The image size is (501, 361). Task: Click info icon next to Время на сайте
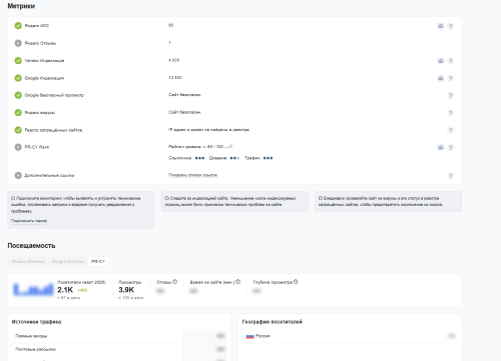pyautogui.click(x=238, y=282)
